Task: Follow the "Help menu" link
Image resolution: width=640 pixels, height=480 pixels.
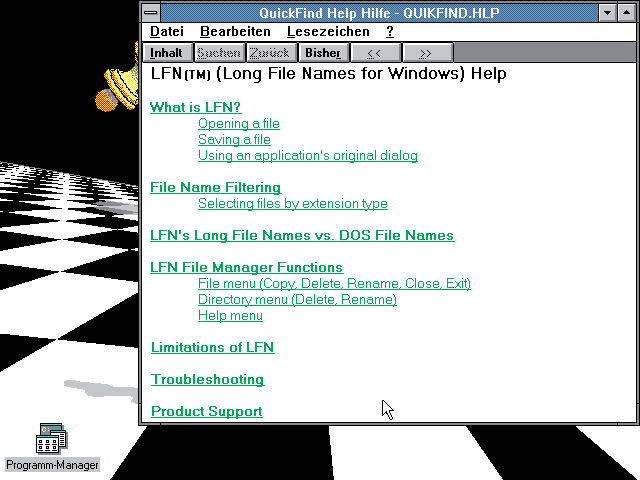Action: pos(230,315)
